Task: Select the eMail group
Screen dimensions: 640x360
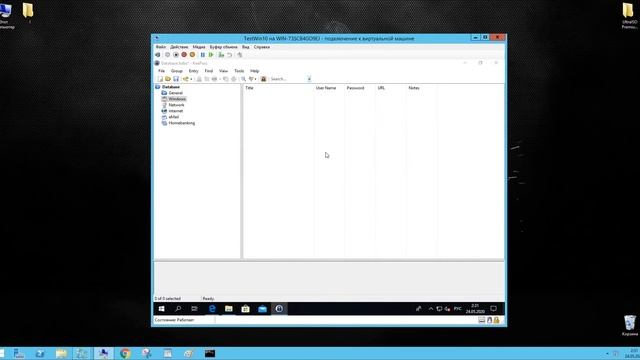Action: (x=173, y=117)
